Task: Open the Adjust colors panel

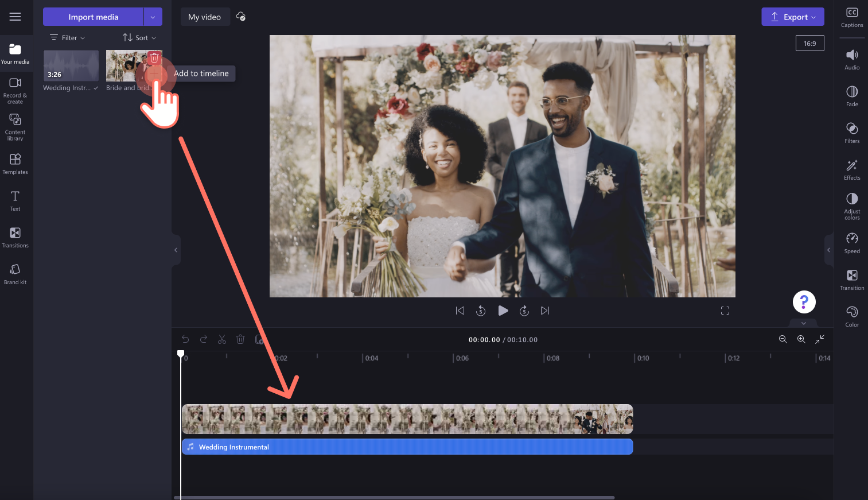Action: [852, 207]
